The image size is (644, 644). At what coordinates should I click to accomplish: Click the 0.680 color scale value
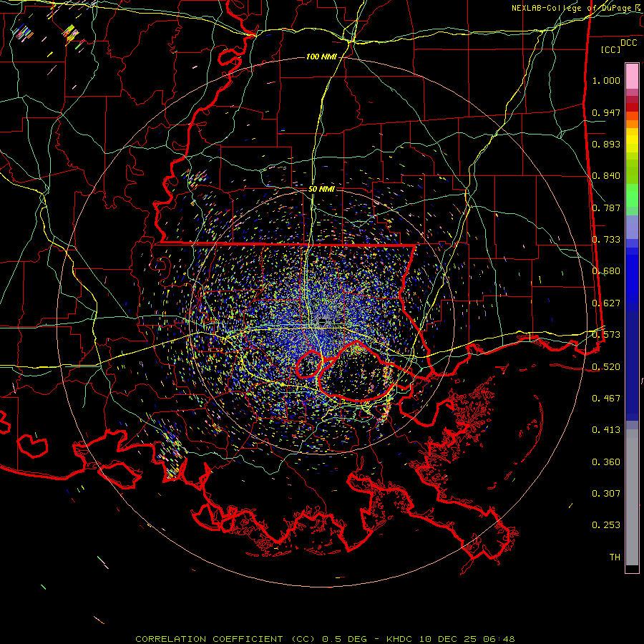(606, 271)
